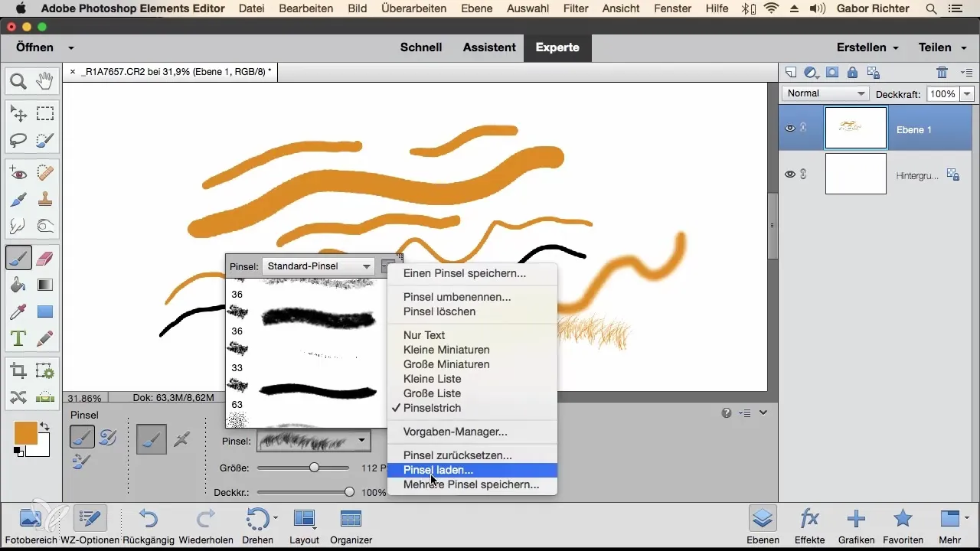Open the Erstellen dropdown
The image size is (980, 551).
[x=867, y=47]
